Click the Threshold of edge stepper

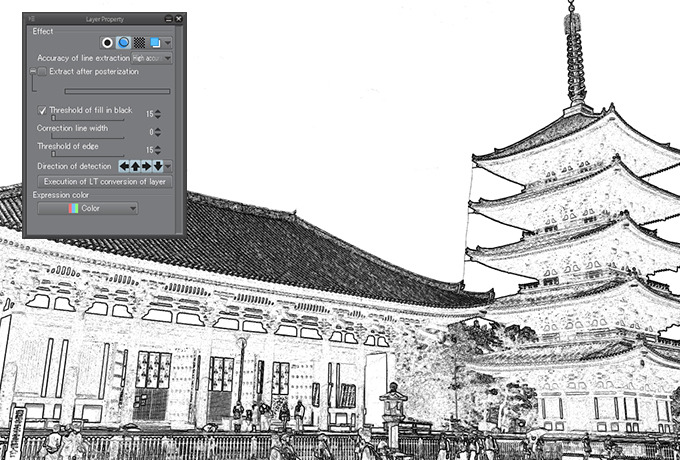tap(158, 150)
